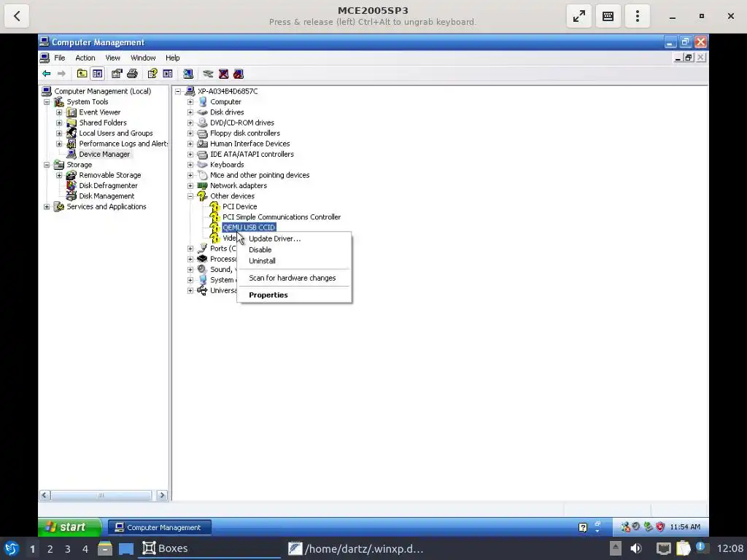Switch to host workspace 3
Image resolution: width=747 pixels, height=560 pixels.
(x=68, y=549)
